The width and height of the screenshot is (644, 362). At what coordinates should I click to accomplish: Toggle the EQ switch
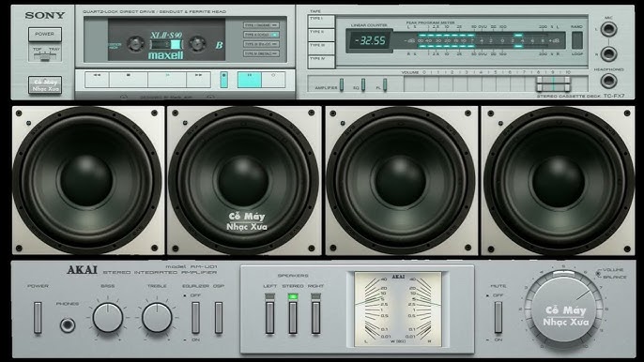pyautogui.click(x=363, y=85)
